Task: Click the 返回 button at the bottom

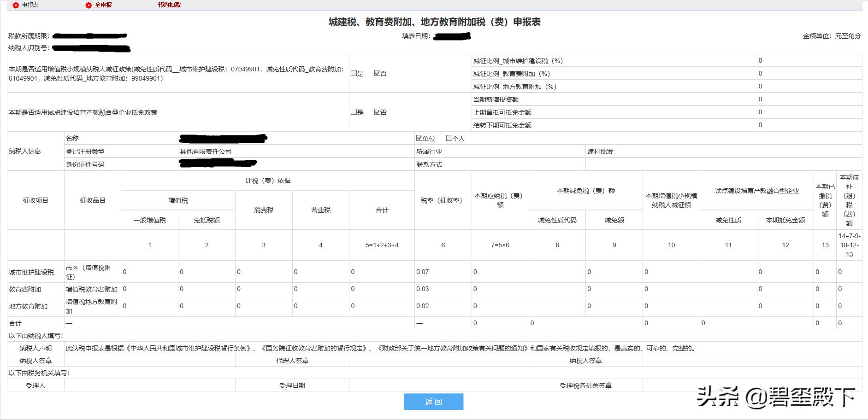Action: coord(434,402)
